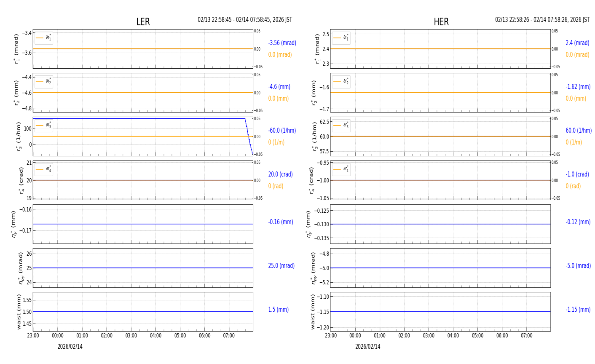Click the 03:00 tick on the HER time axis
595x364 pixels.
click(x=429, y=336)
